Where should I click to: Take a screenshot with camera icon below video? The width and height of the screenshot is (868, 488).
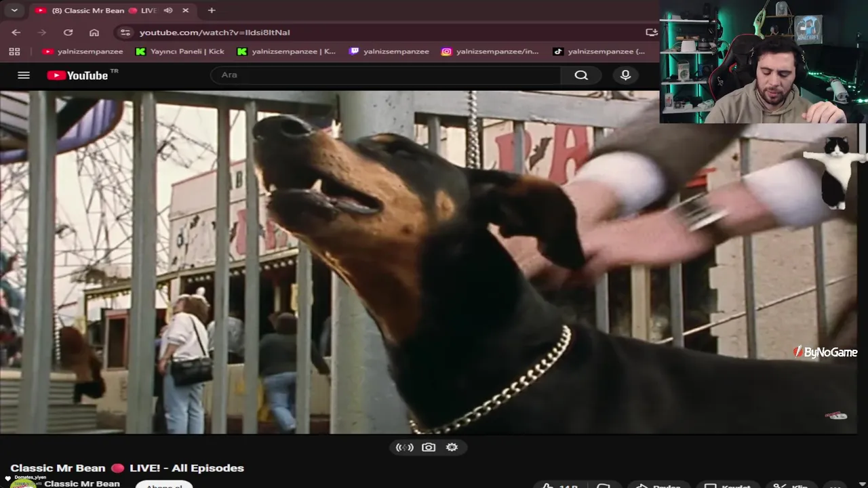[x=429, y=447]
